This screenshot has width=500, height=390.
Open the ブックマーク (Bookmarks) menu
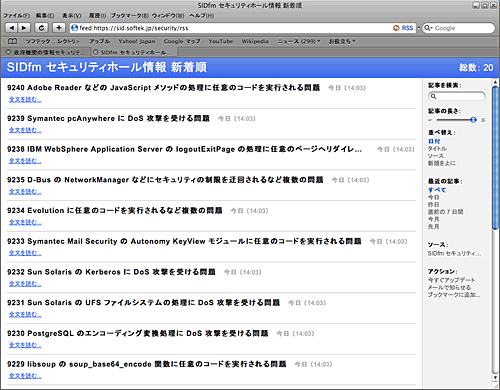(x=130, y=16)
